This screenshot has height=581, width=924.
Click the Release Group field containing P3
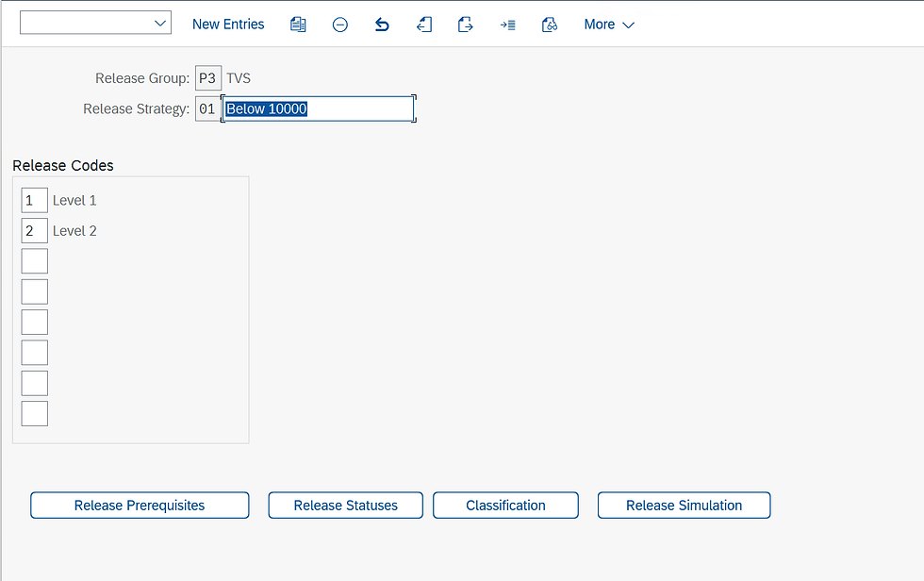coord(208,78)
